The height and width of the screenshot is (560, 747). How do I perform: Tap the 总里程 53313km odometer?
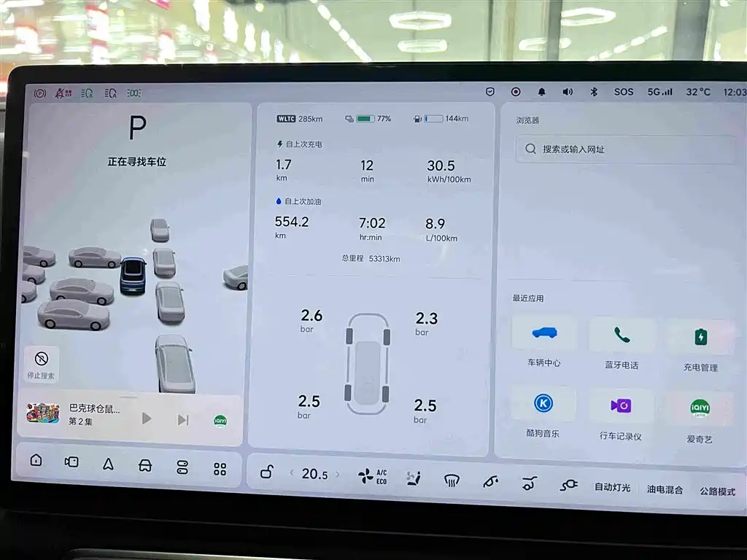[x=371, y=259]
